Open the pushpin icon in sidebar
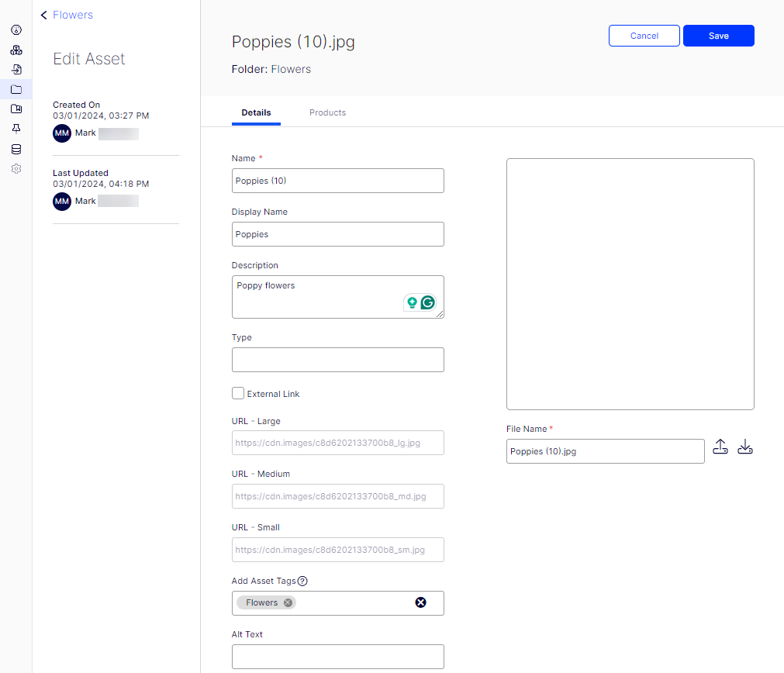The width and height of the screenshot is (784, 673). 16,129
